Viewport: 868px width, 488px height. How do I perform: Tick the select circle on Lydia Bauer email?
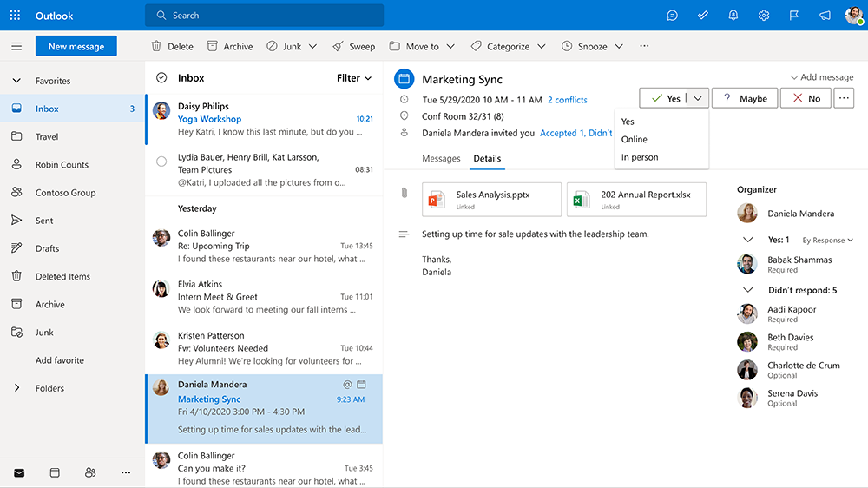(161, 162)
